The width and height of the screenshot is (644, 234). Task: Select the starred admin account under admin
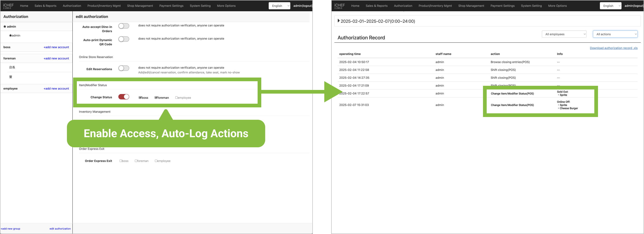pos(15,35)
